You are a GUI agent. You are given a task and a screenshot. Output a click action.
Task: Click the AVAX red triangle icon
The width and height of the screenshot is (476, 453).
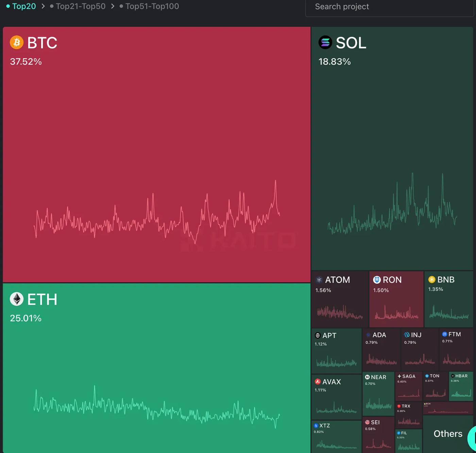[x=318, y=382]
